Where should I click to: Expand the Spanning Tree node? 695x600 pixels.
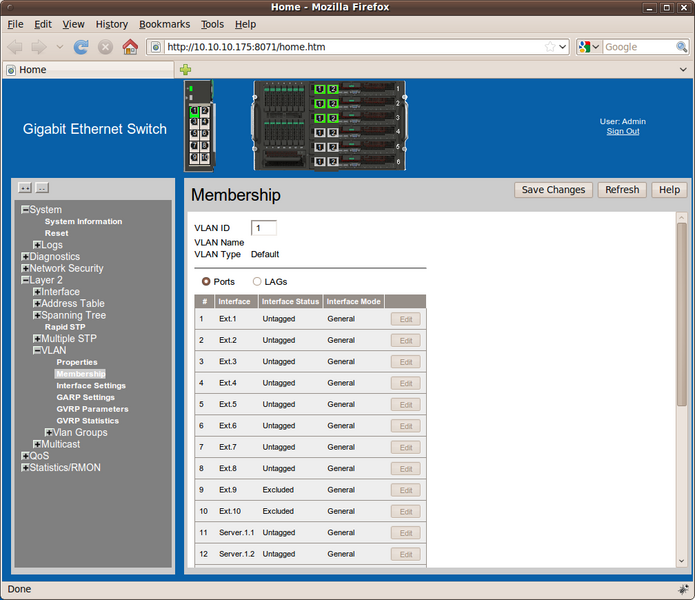point(37,315)
